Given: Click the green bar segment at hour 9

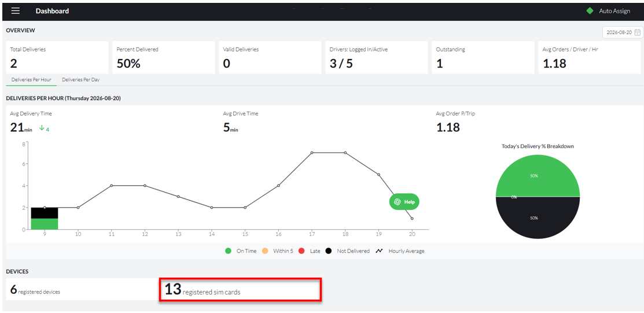Looking at the screenshot, I should click(45, 224).
